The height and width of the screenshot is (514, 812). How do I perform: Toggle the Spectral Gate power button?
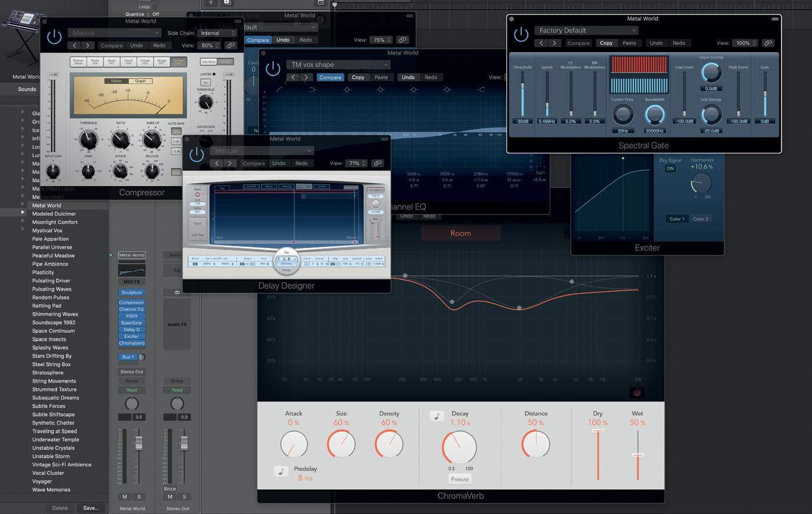coord(521,34)
